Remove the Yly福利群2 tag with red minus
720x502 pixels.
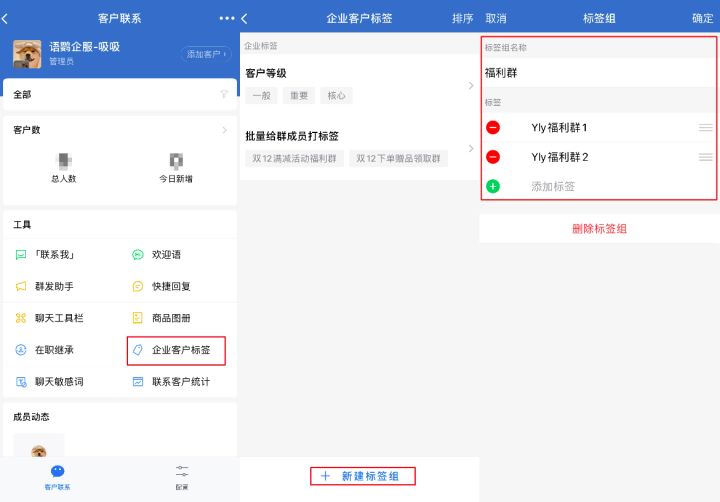(x=493, y=157)
